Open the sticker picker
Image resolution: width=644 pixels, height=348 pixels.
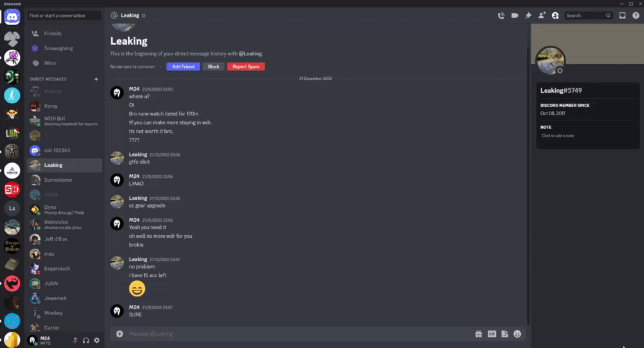tap(505, 334)
